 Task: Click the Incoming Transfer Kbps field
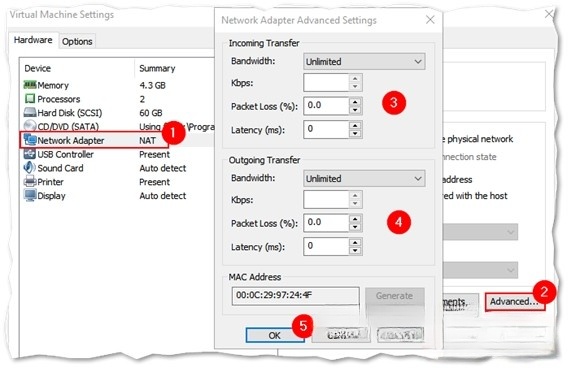pos(326,83)
